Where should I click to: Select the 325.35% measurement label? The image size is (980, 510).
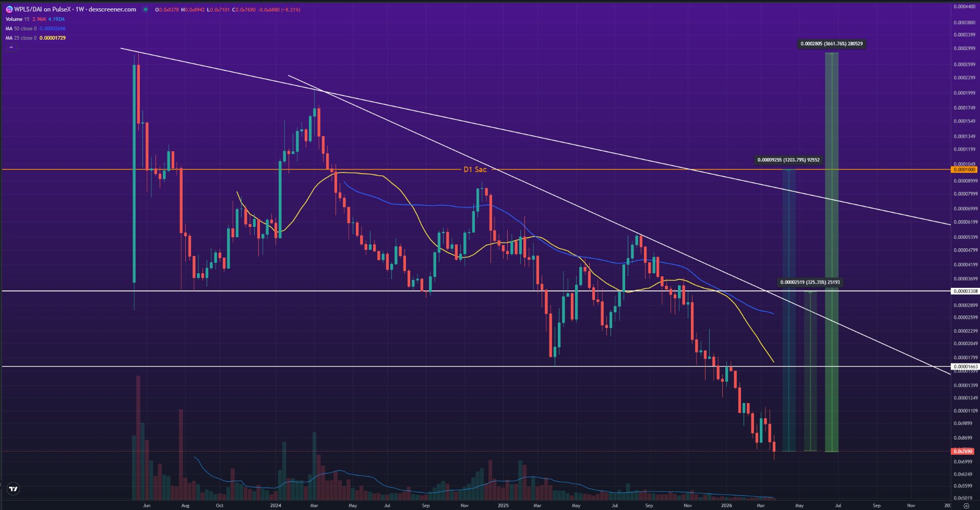[x=810, y=282]
